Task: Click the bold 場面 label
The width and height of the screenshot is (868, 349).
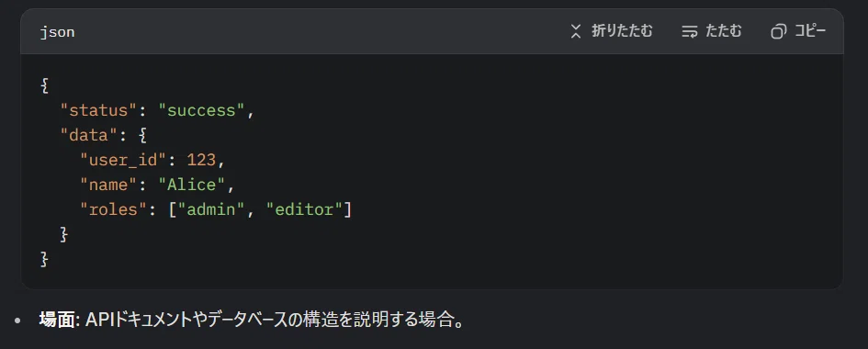Action: coord(59,320)
